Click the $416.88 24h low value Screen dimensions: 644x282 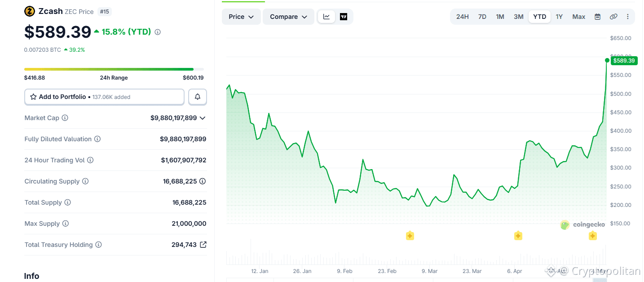pos(35,78)
